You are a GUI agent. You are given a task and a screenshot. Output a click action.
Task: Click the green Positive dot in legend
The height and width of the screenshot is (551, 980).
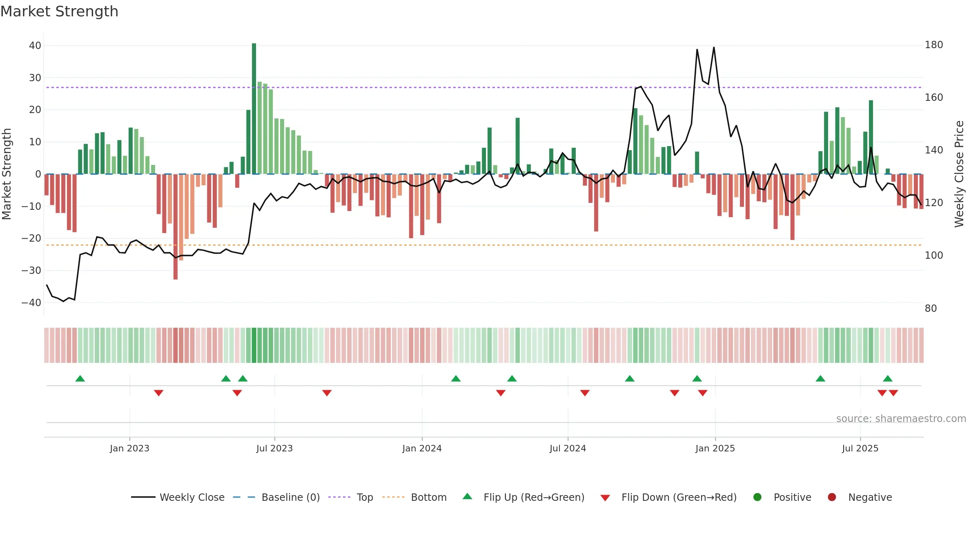[x=757, y=497]
